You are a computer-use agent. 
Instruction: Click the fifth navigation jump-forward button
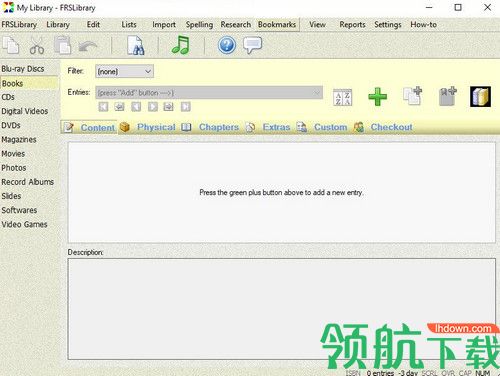[169, 107]
